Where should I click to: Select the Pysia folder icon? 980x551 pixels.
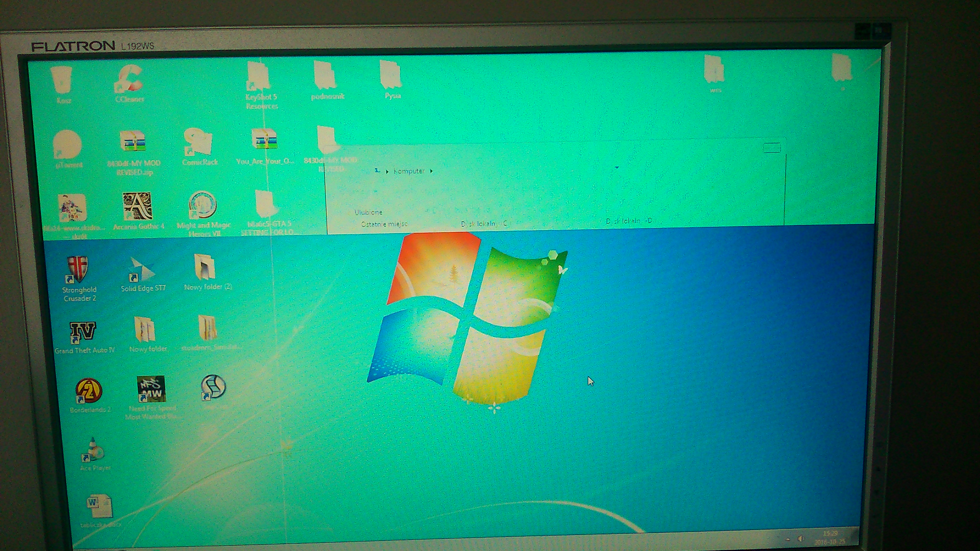(391, 74)
